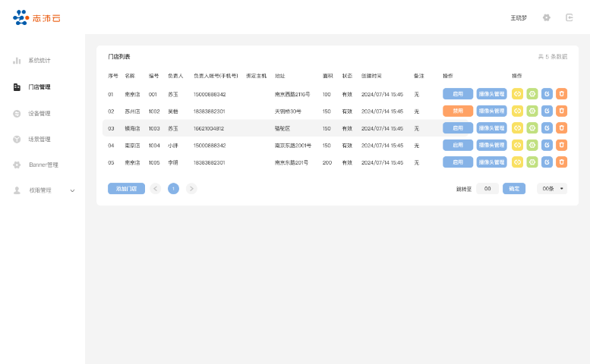This screenshot has width=590, height=364.
Task: Click the yellow link icon in row 01
Action: click(x=517, y=94)
